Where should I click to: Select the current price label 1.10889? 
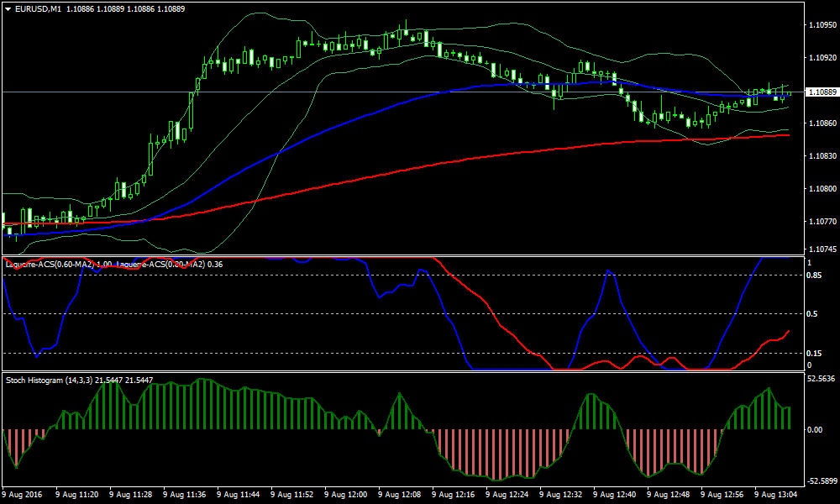[820, 91]
